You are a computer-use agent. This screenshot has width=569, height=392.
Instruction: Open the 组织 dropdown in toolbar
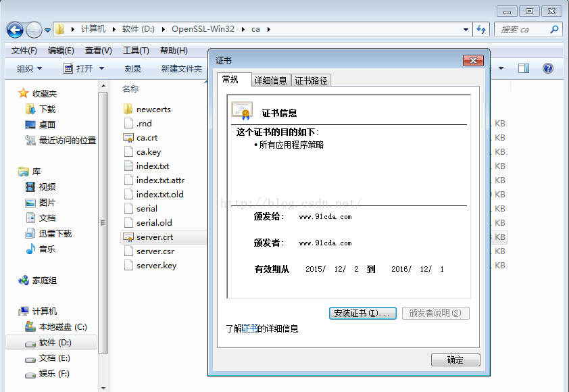29,68
